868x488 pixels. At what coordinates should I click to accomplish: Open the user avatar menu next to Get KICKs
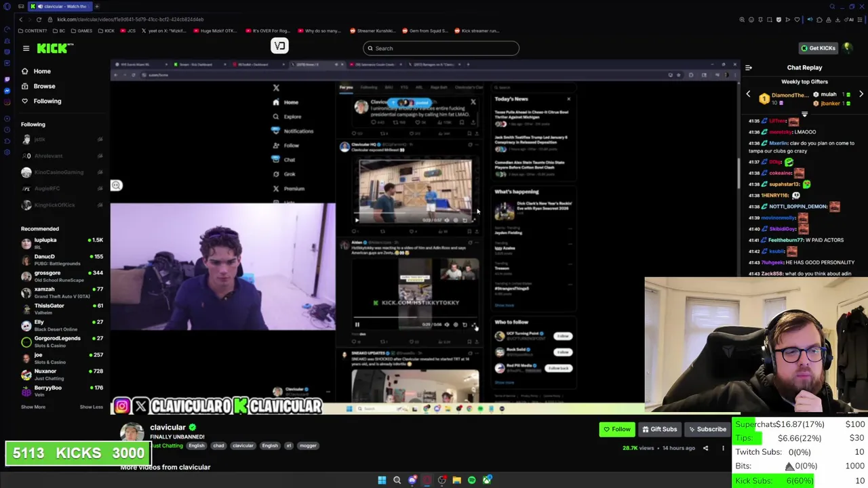point(848,48)
